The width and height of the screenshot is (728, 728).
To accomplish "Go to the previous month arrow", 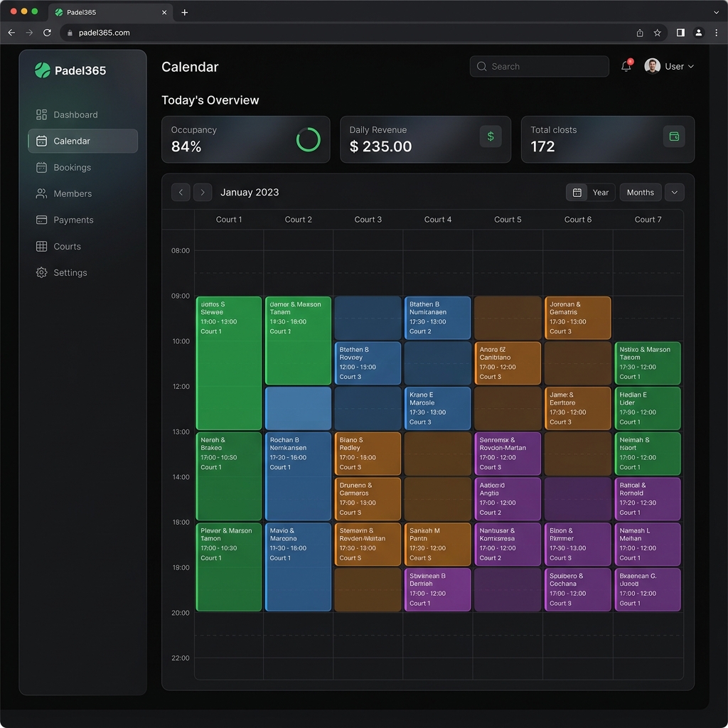I will click(181, 193).
